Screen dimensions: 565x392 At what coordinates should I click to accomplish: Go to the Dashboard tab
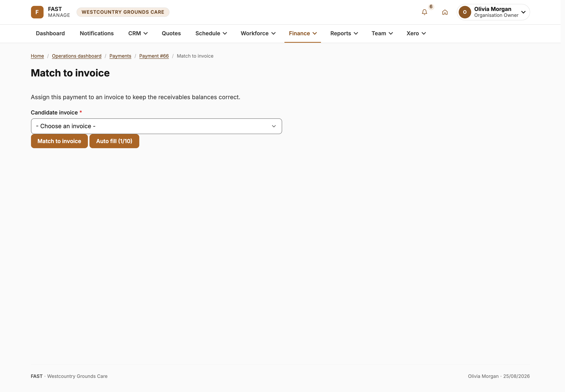(50, 33)
